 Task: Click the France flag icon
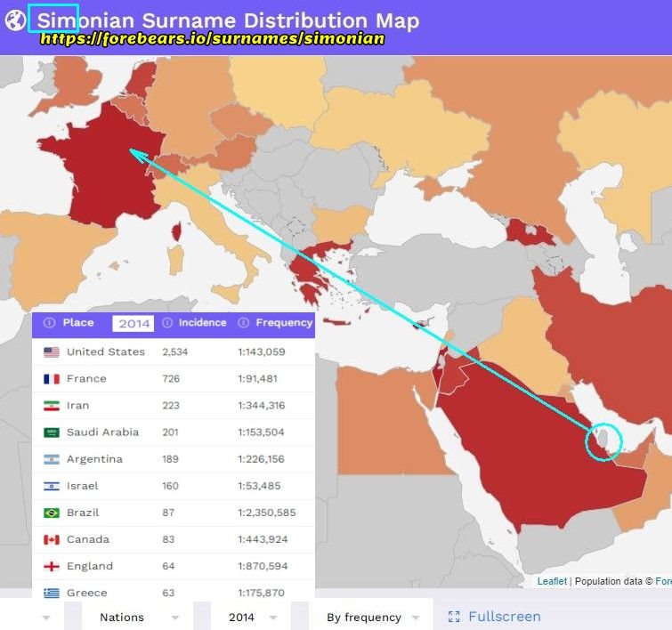52,379
